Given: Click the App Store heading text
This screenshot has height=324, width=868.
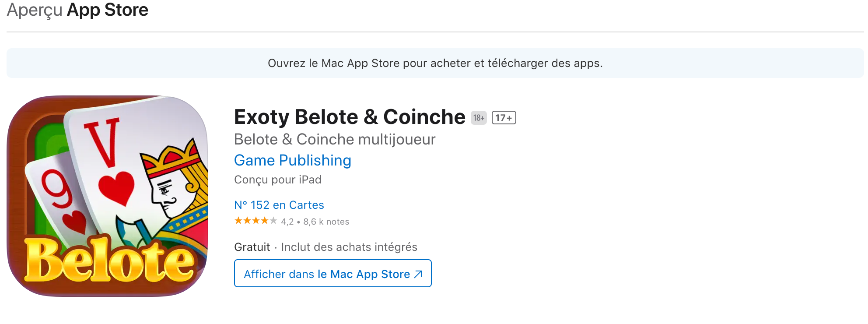Looking at the screenshot, I should click(107, 10).
